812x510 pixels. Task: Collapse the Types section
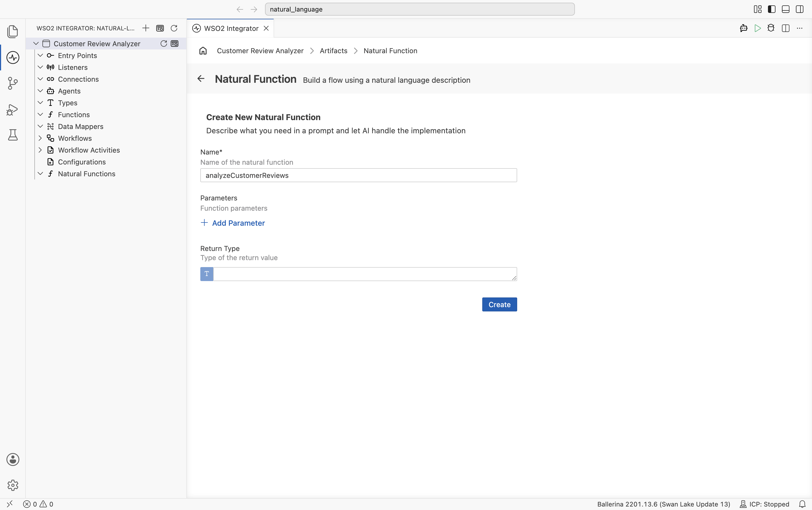[x=40, y=103]
